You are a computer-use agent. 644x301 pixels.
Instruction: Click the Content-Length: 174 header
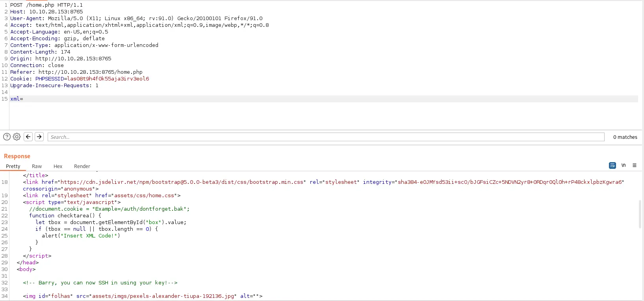pyautogui.click(x=40, y=52)
